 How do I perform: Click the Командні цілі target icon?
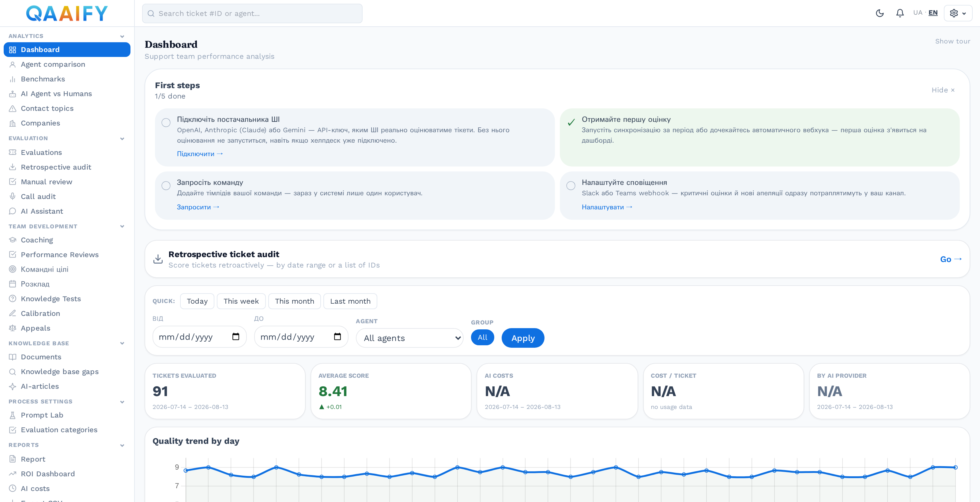click(13, 269)
